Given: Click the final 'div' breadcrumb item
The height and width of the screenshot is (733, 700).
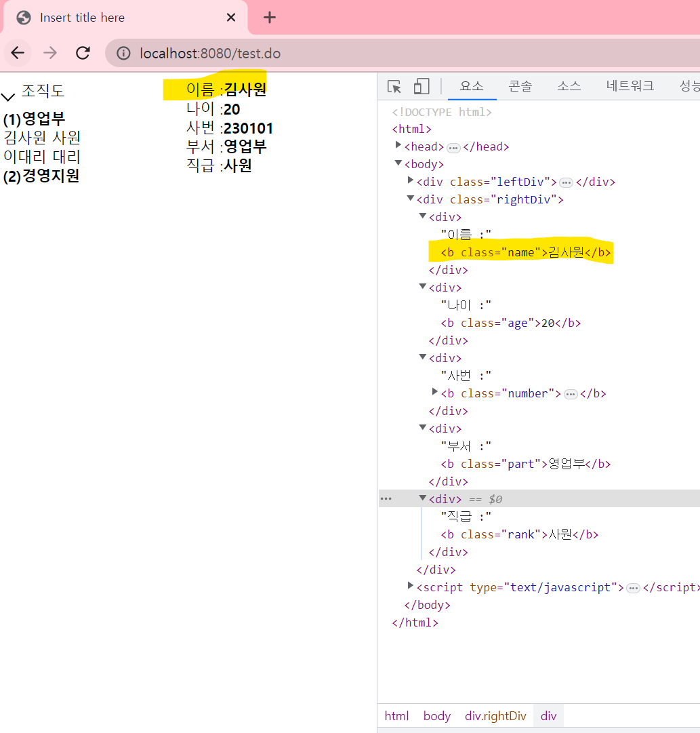Looking at the screenshot, I should click(x=549, y=715).
